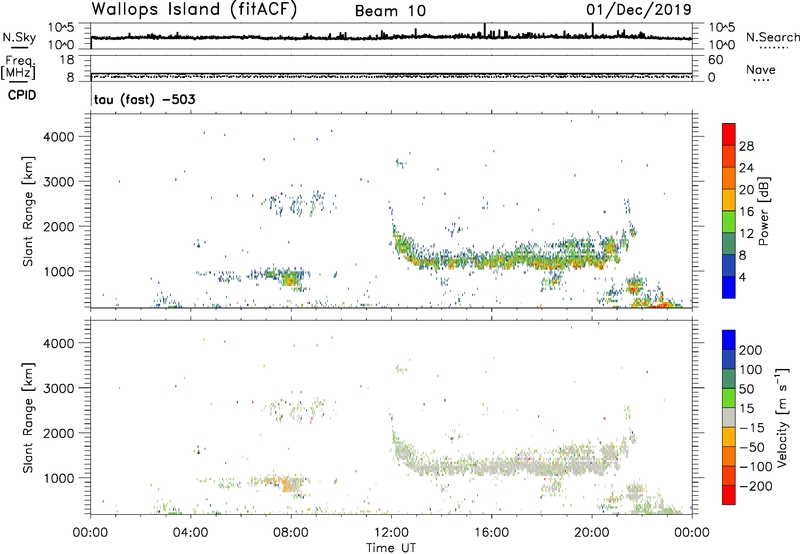Click the "Wallops Island (fitACF)" plot title

pos(194,9)
